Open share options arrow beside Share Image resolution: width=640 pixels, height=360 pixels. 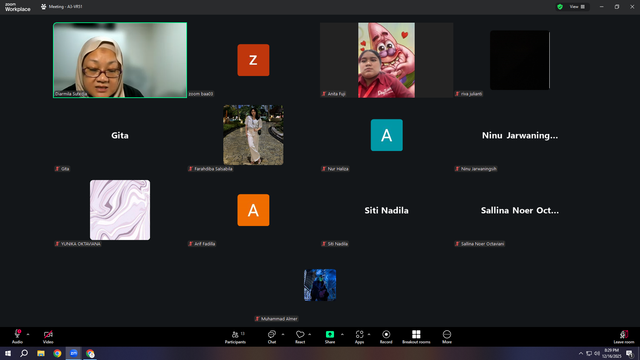(x=342, y=334)
